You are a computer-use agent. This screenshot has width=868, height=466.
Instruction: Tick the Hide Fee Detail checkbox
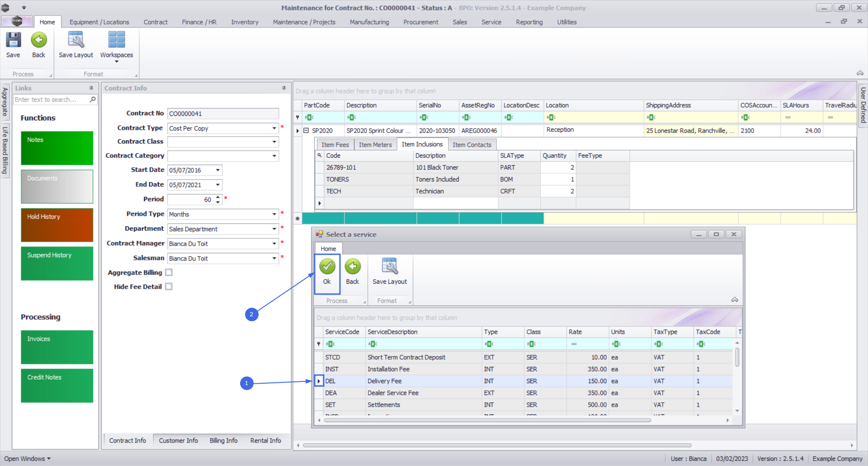click(x=169, y=286)
